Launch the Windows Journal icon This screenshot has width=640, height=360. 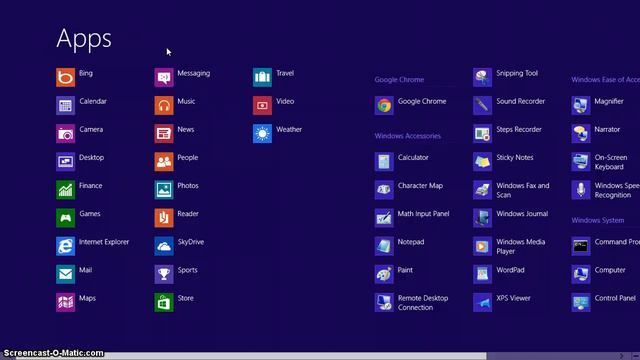[x=482, y=218]
